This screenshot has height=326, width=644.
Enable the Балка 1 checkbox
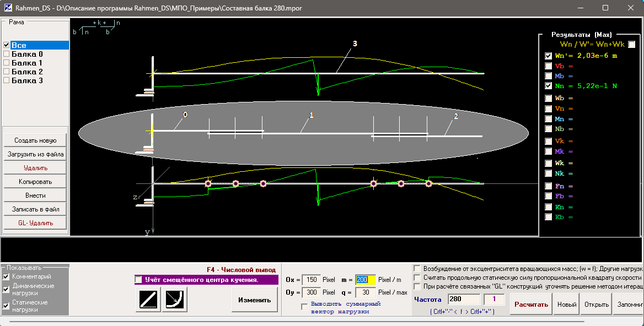pos(7,63)
